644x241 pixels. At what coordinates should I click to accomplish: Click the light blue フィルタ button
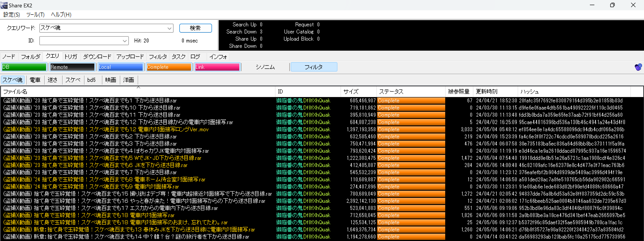314,67
